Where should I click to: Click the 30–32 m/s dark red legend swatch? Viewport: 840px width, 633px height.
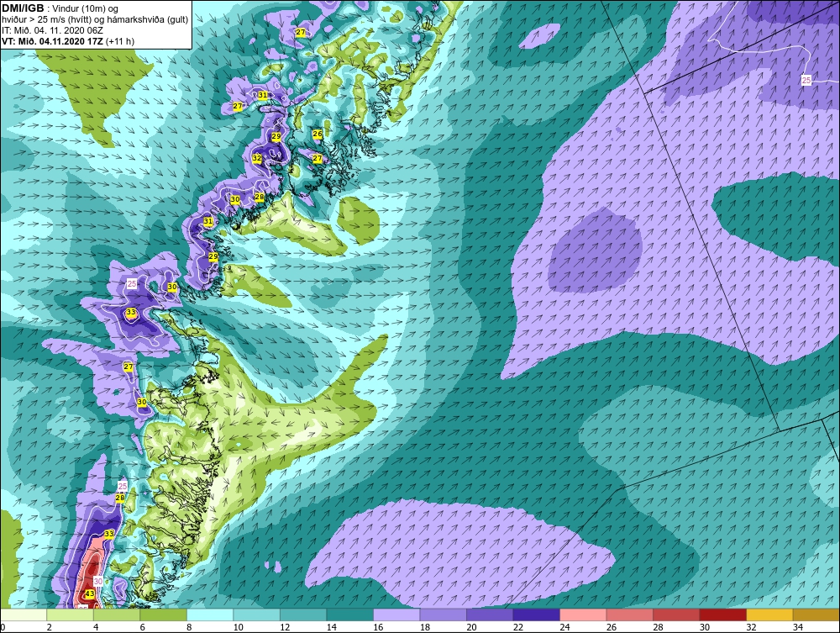pyautogui.click(x=722, y=615)
